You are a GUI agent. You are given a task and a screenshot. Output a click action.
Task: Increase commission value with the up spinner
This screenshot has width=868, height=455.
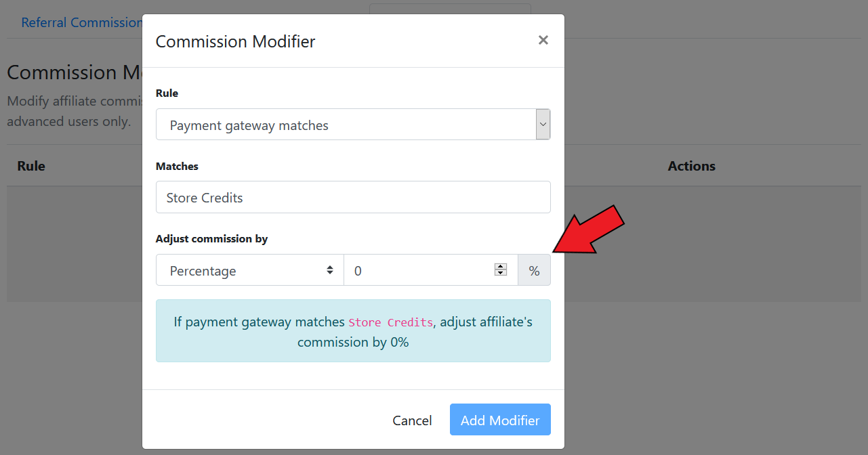[501, 266]
